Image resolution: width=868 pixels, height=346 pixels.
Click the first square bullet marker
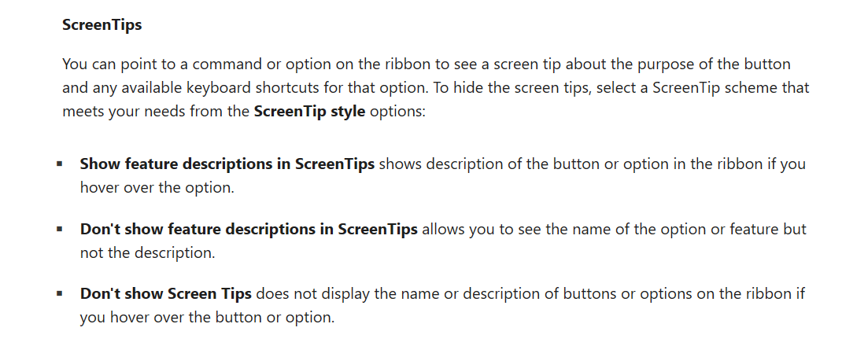point(59,164)
